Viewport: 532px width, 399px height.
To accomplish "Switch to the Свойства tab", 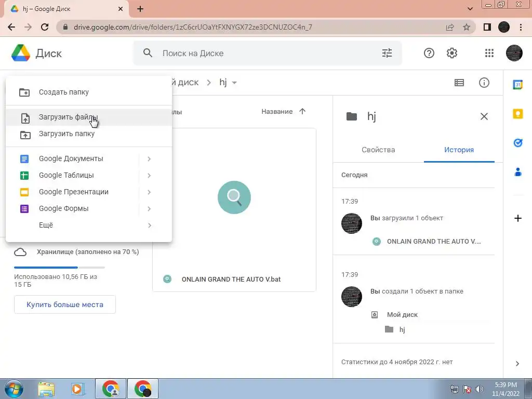I will click(378, 150).
